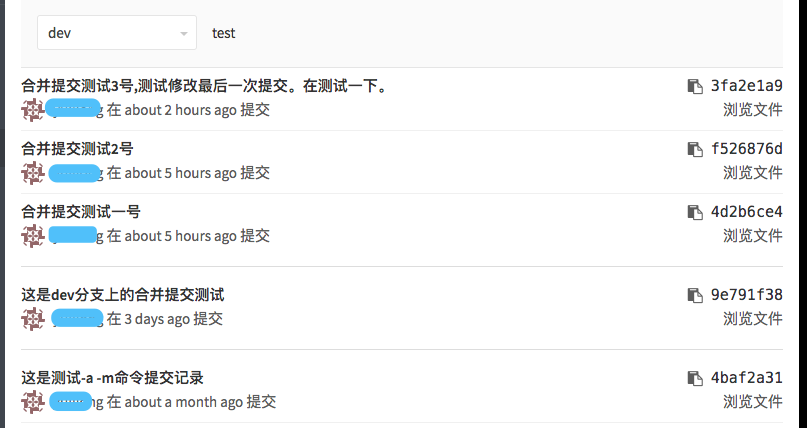Copy commit hash 9e791f38 clipboard icon

(x=695, y=296)
